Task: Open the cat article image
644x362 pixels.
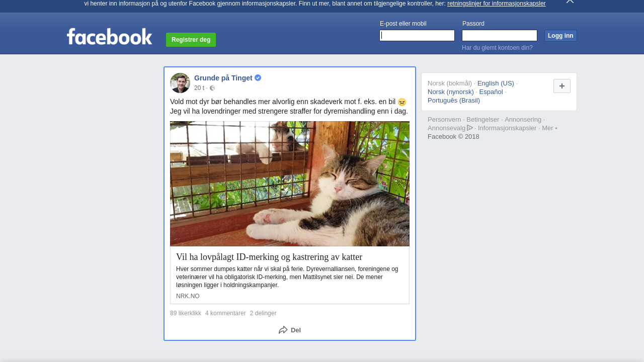Action: tap(290, 184)
